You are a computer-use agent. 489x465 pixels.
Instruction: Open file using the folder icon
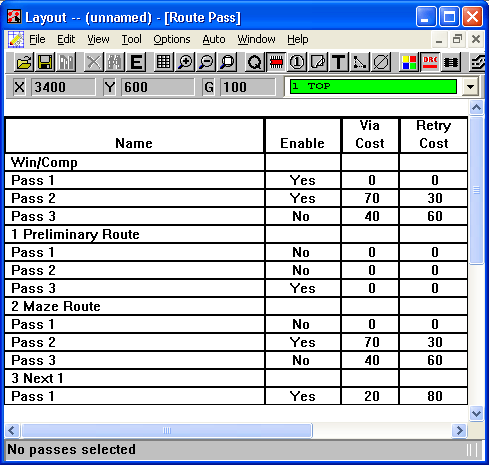pyautogui.click(x=24, y=62)
